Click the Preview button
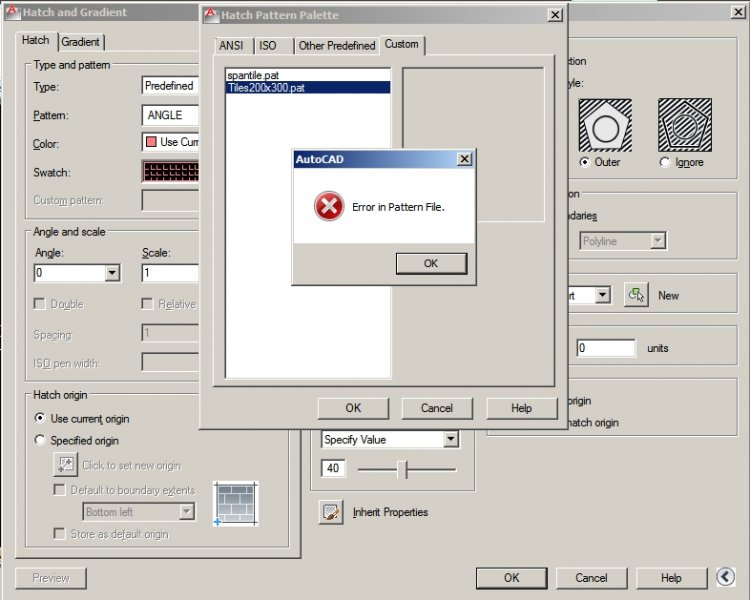750x600 pixels. tap(51, 578)
